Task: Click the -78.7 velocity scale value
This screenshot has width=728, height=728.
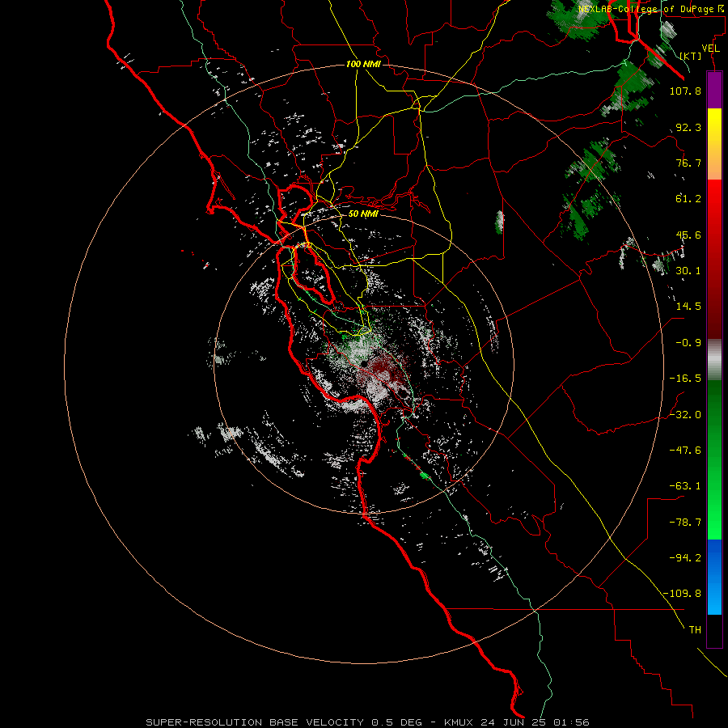Action: (x=685, y=523)
